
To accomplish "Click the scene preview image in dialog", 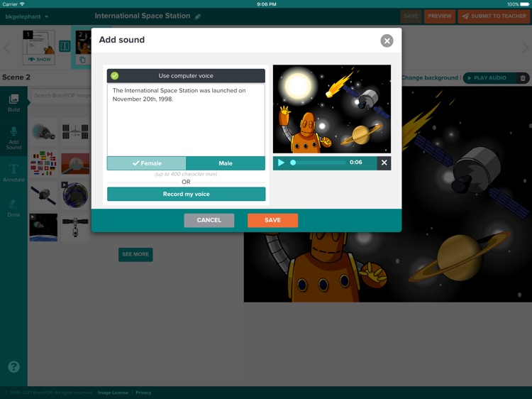I will tap(332, 109).
